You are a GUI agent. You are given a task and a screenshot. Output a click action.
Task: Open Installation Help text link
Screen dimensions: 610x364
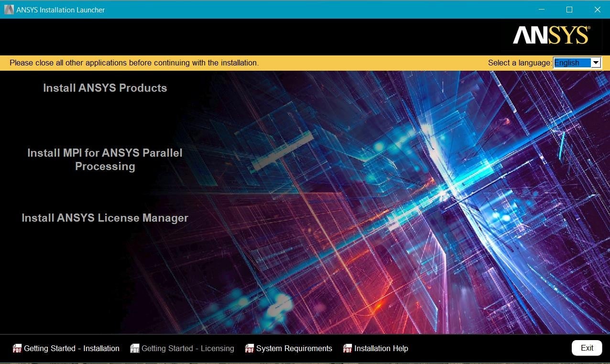pyautogui.click(x=381, y=348)
